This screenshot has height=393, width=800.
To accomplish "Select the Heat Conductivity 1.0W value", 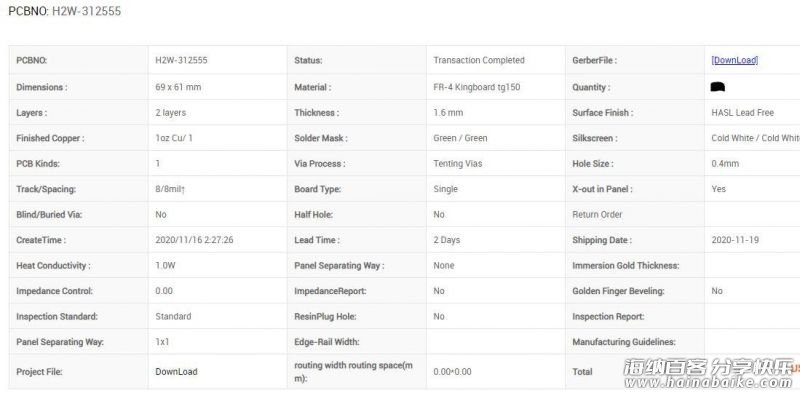I will click(x=166, y=265).
